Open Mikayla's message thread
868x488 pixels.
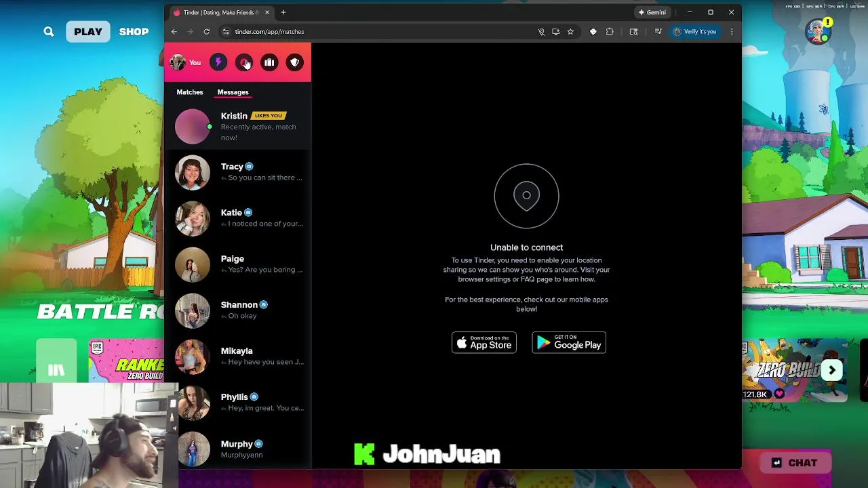pyautogui.click(x=238, y=357)
